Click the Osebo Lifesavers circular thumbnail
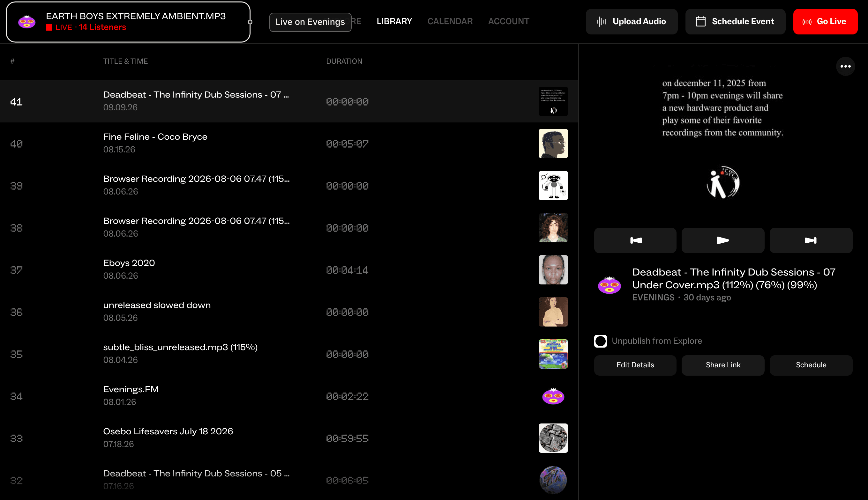The height and width of the screenshot is (500, 868). 553,438
